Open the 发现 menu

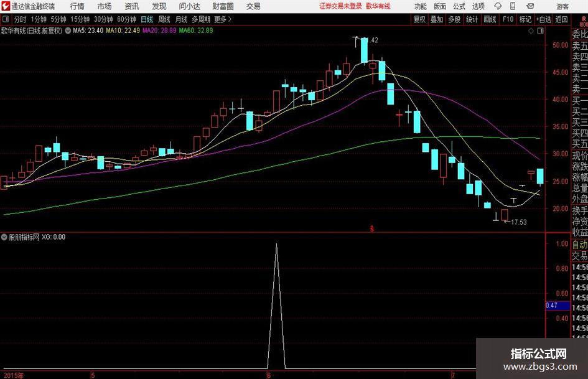159,6
